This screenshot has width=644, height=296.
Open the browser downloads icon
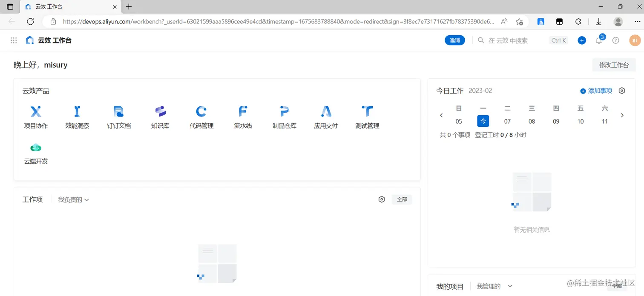coord(598,21)
